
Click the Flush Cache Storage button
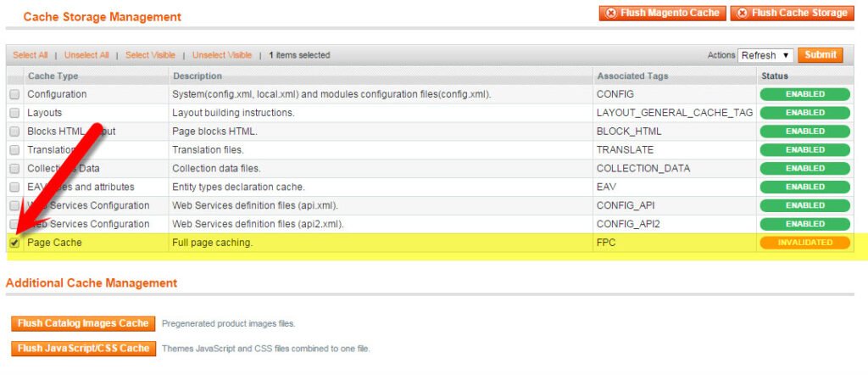[792, 13]
